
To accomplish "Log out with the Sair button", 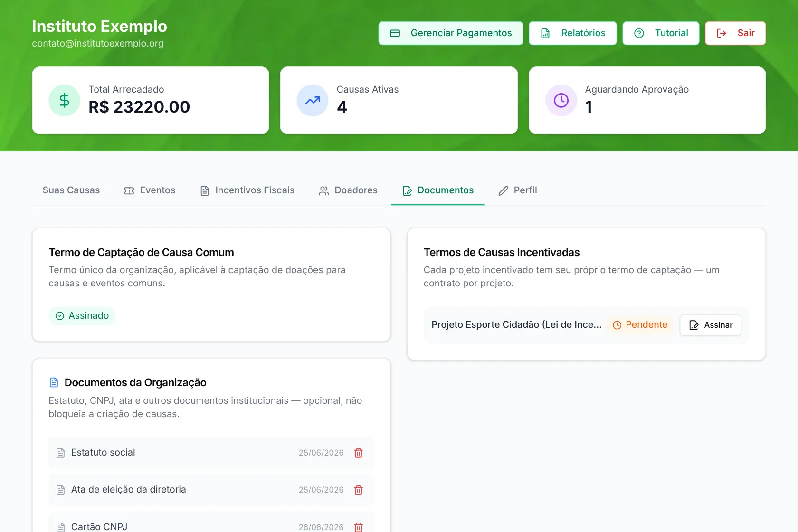I will click(x=735, y=33).
